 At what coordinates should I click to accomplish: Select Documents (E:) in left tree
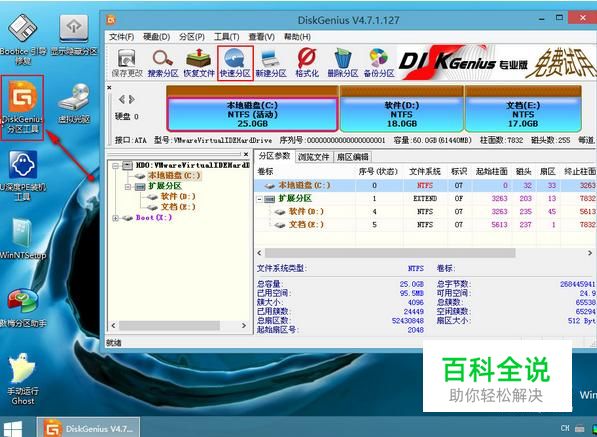click(x=178, y=207)
